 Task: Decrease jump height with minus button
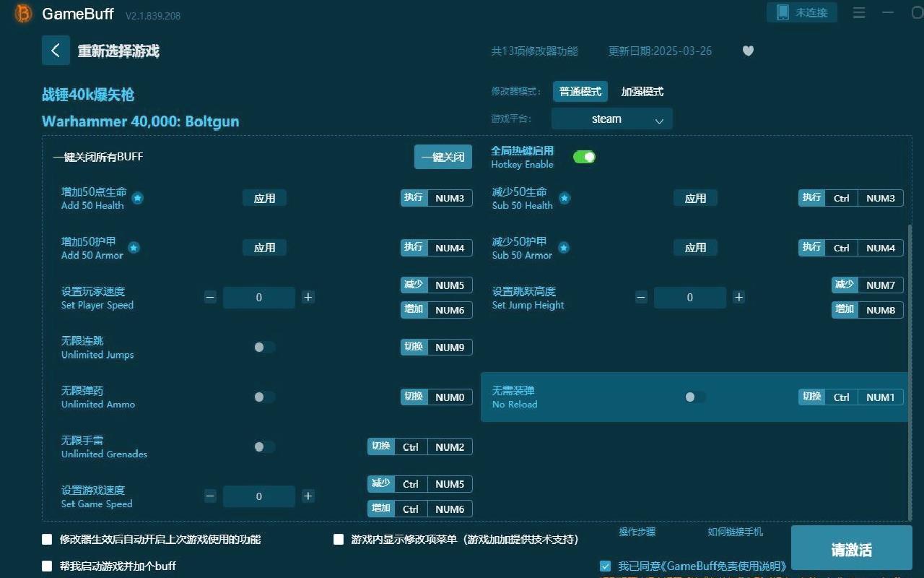[x=641, y=297]
